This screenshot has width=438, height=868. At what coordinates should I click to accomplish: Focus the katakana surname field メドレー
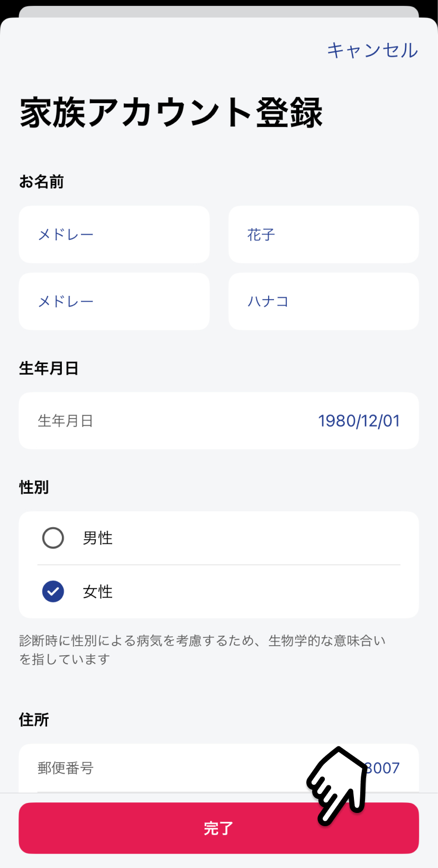click(x=114, y=301)
